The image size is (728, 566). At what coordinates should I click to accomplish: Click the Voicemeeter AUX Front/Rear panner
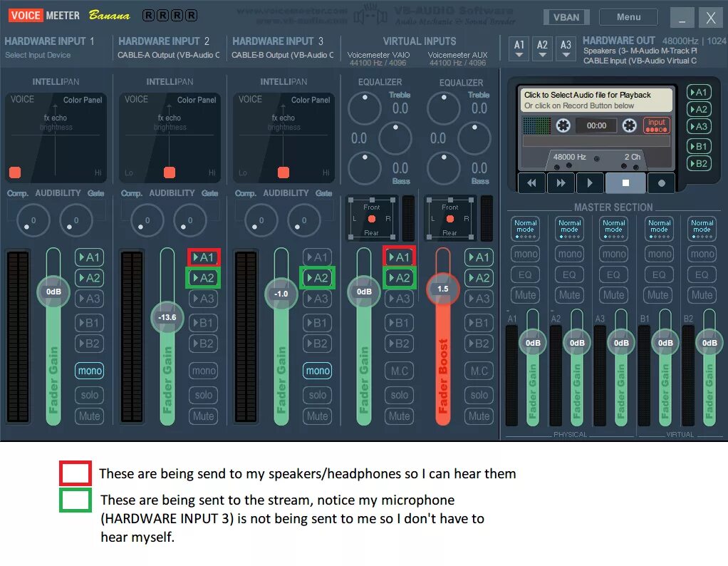point(450,219)
